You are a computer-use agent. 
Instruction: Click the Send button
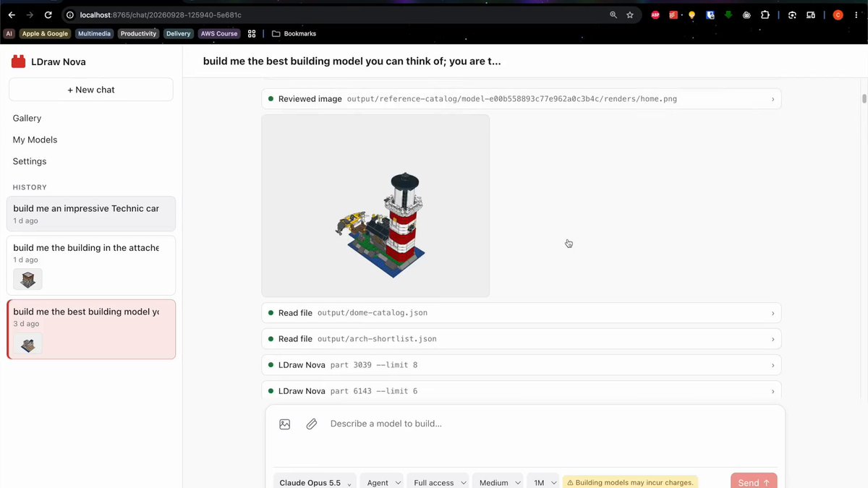point(754,481)
